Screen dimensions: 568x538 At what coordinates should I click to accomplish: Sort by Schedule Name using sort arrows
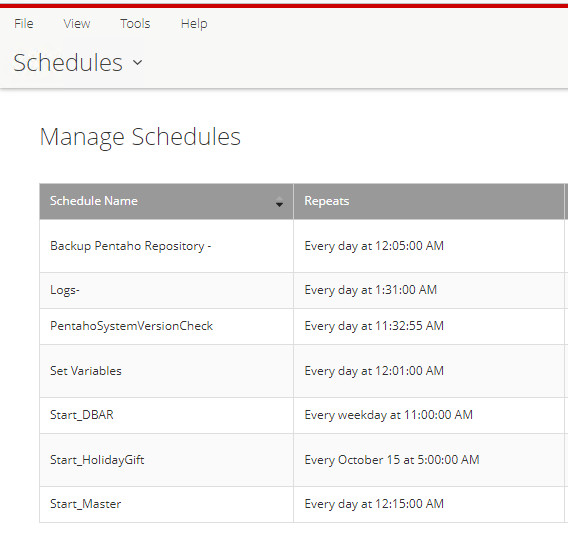279,202
